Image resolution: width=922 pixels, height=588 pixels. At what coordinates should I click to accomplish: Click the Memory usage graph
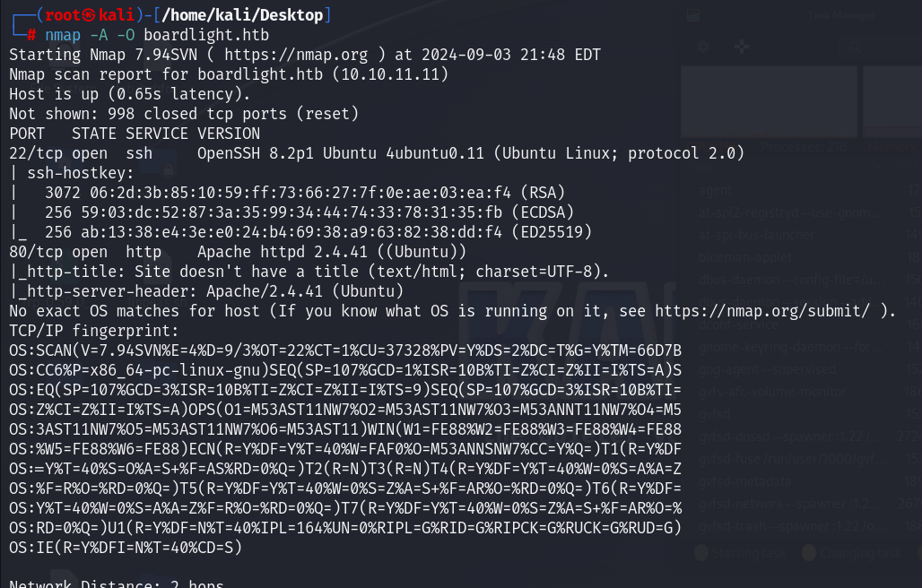pos(892,101)
